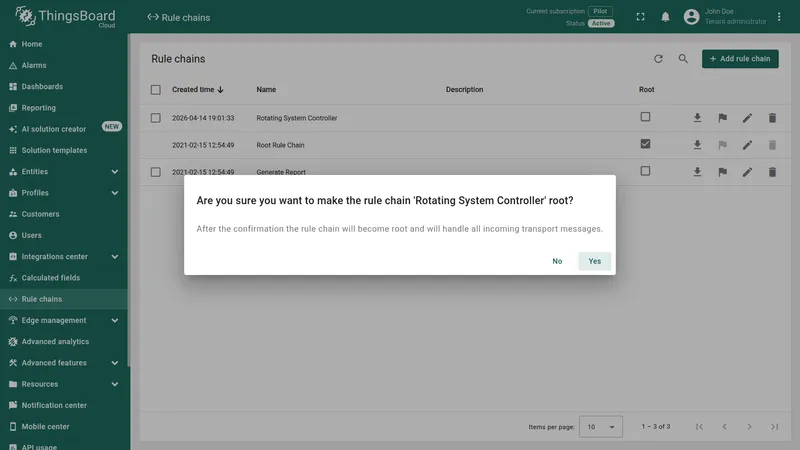
Task: Click ThingsBoard Cloud logo
Action: tap(65, 17)
